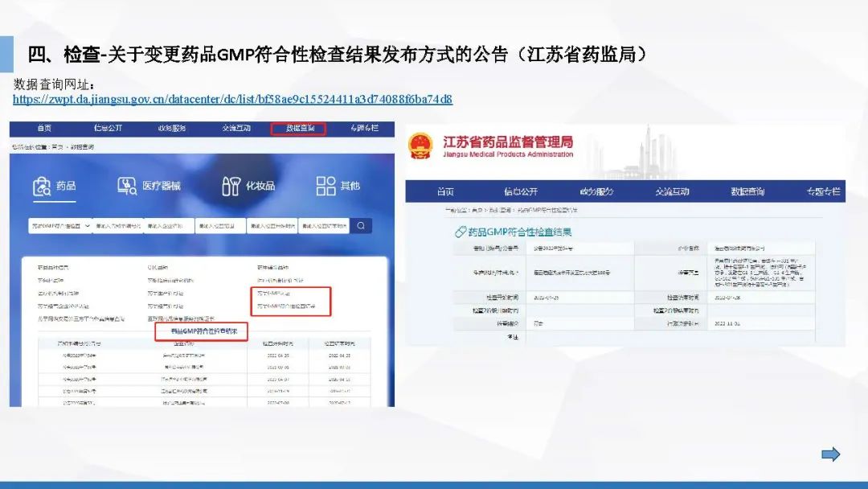Select the 药品 category icon
The image size is (868, 489).
pos(42,187)
